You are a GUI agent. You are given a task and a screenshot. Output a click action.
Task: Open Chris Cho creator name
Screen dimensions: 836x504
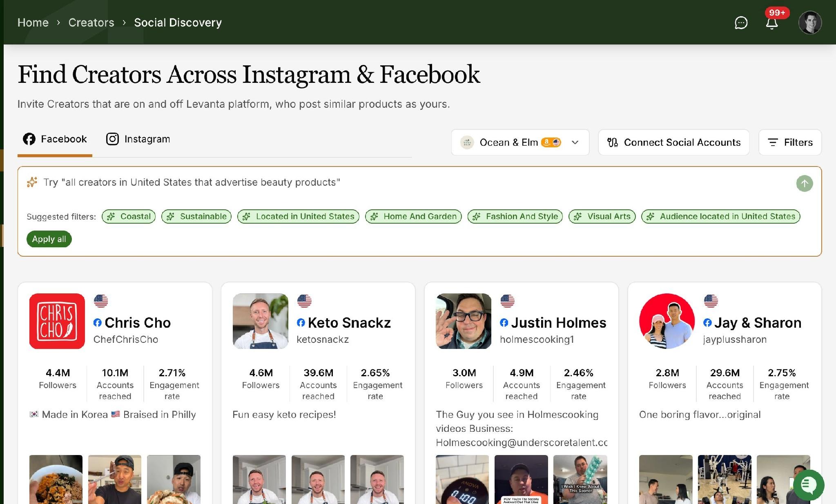click(138, 323)
